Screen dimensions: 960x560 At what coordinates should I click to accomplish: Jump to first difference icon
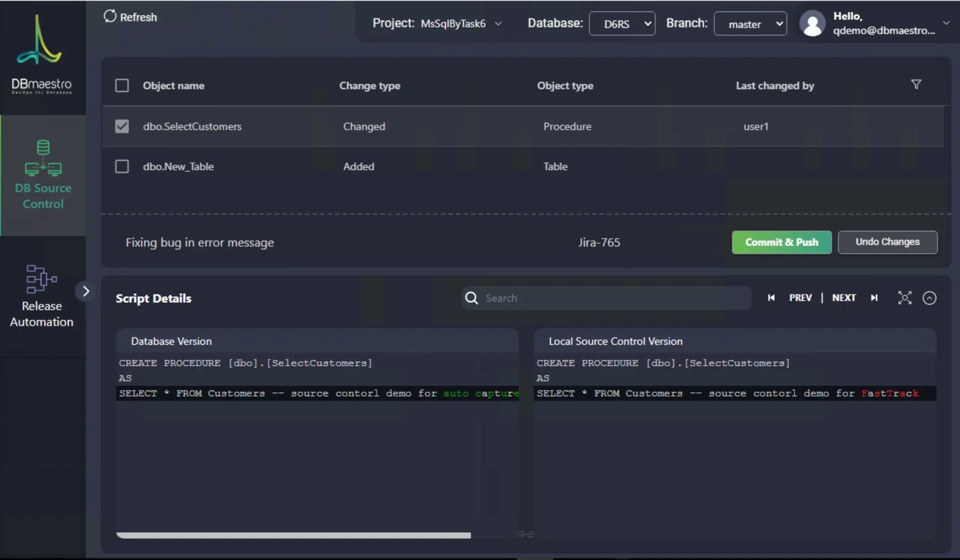(x=771, y=298)
